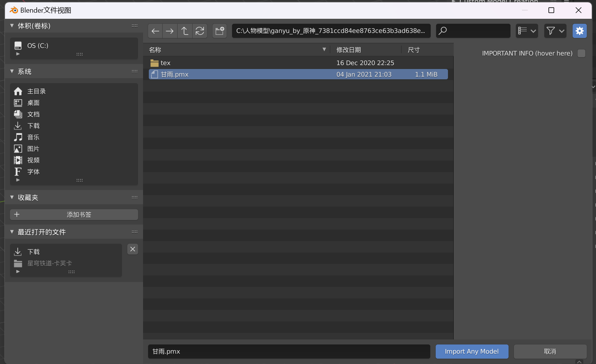This screenshot has height=364, width=596.
Task: Click the sort arrow in 名称 header
Action: pos(324,49)
